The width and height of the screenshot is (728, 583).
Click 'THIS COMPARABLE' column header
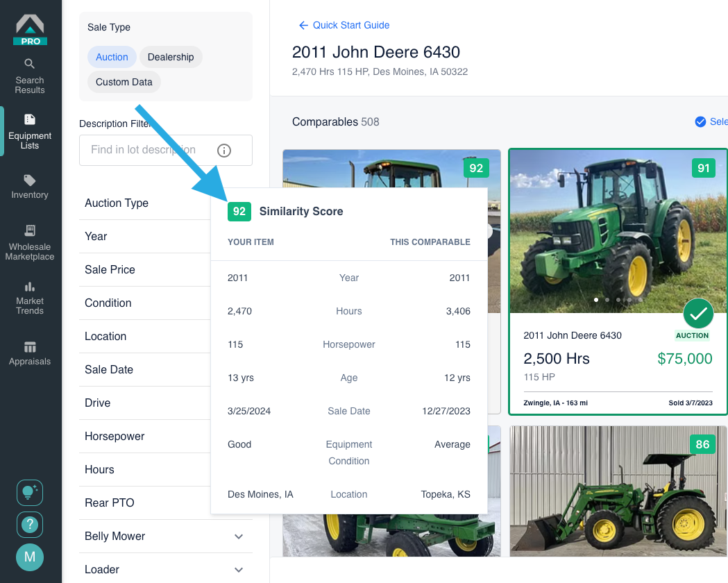click(430, 242)
